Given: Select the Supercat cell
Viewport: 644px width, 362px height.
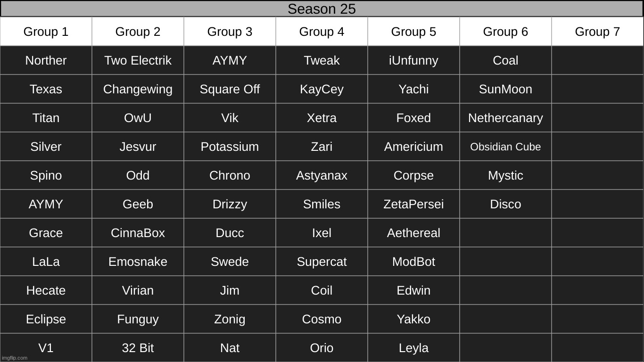Looking at the screenshot, I should coord(322,262).
